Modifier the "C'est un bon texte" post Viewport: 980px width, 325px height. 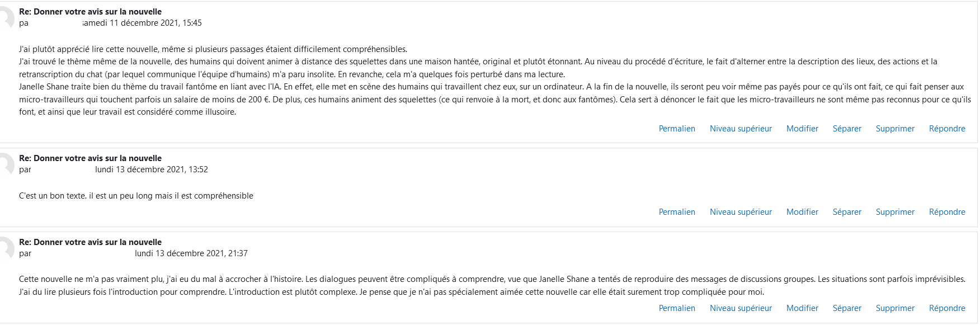pyautogui.click(x=802, y=212)
